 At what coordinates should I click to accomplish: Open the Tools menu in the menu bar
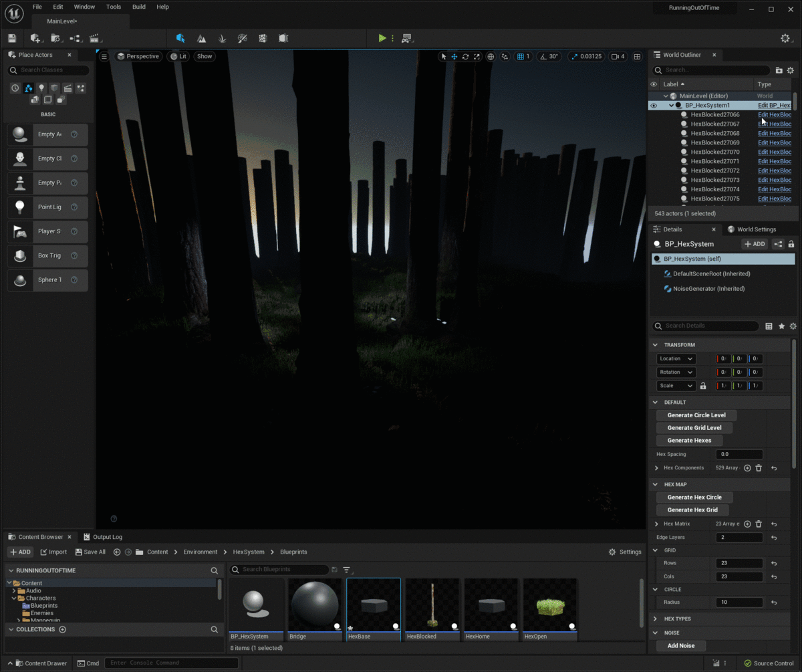point(112,7)
